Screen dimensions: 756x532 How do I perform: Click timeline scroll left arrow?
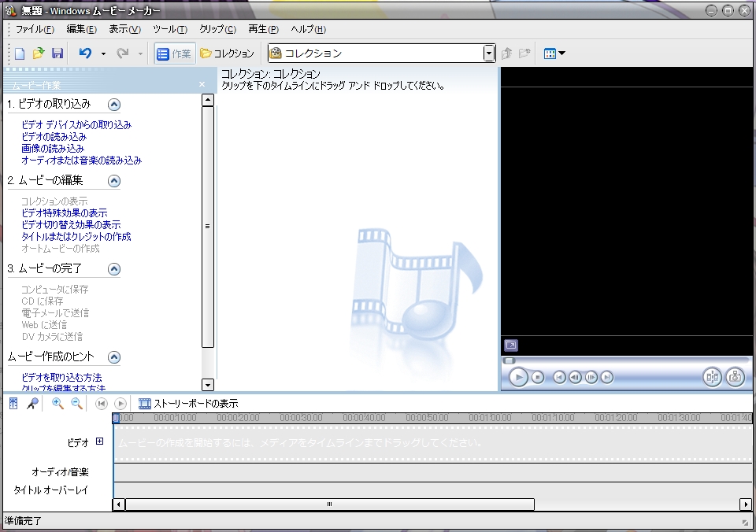pyautogui.click(x=119, y=504)
